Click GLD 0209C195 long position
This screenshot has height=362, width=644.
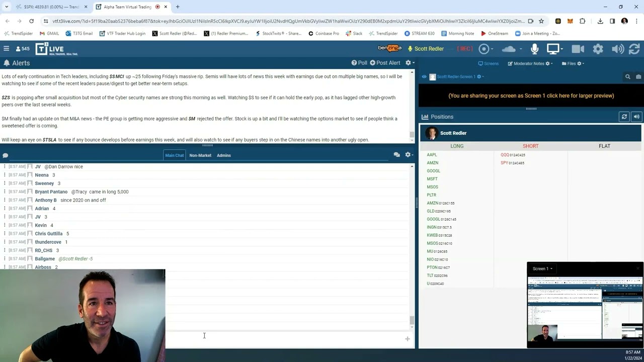(439, 211)
